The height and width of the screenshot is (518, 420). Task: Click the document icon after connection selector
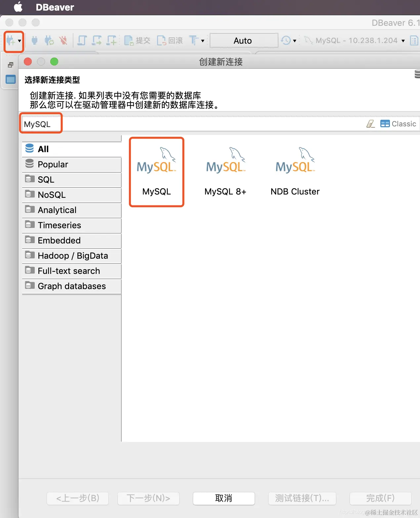point(414,40)
